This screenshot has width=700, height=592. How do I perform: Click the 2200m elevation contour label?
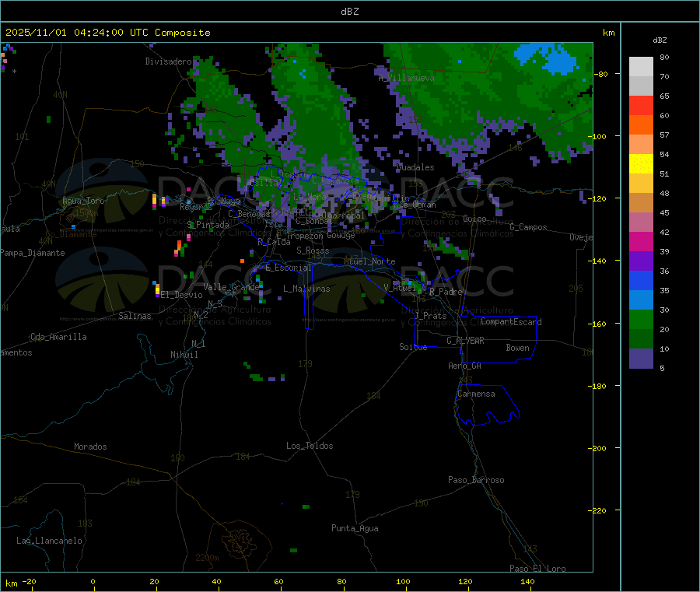click(x=207, y=558)
